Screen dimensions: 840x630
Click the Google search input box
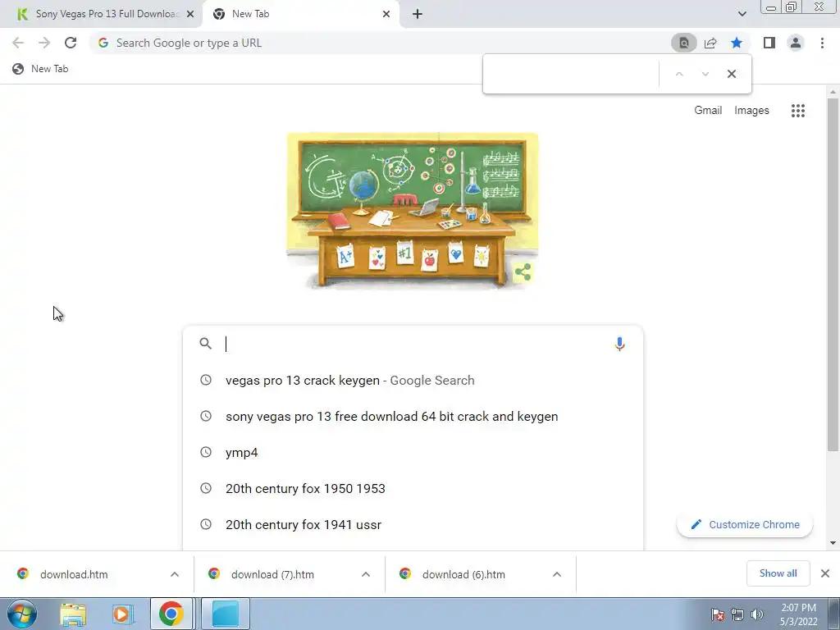coord(415,344)
